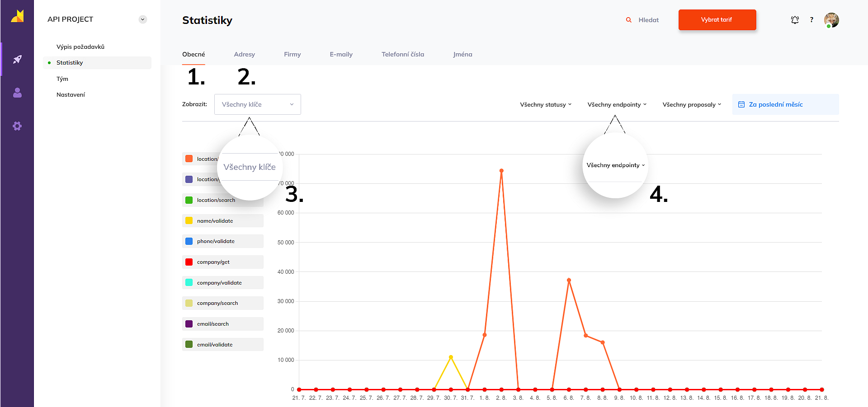This screenshot has width=868, height=407.
Task: Open the settings gear sidebar icon
Action: coord(17,126)
